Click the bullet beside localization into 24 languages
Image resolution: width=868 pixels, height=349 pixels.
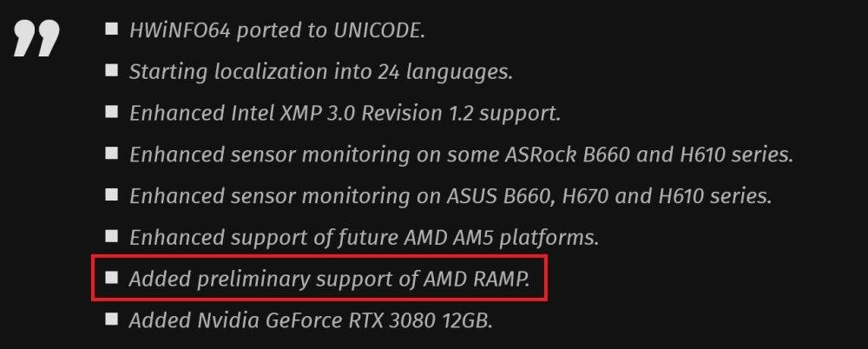click(x=112, y=70)
